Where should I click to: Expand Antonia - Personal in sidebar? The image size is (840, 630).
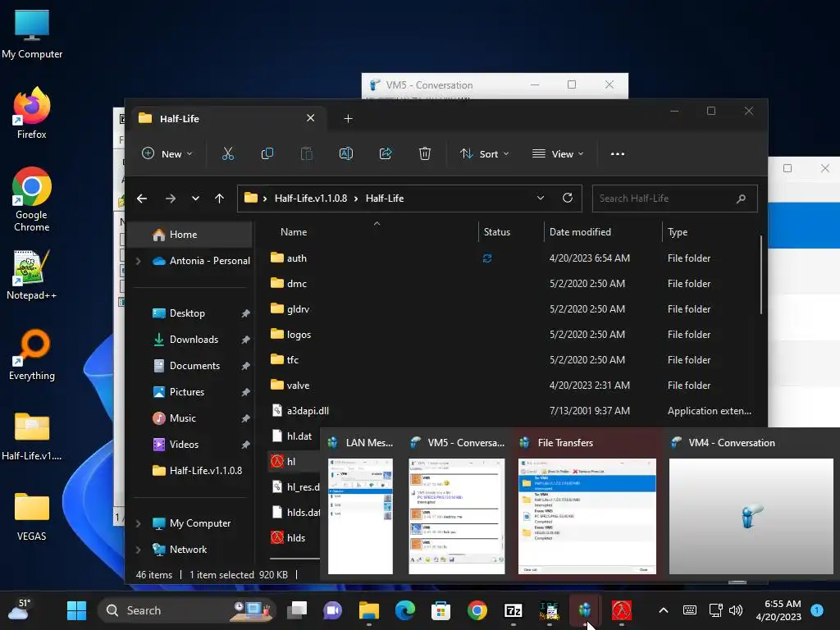138,261
